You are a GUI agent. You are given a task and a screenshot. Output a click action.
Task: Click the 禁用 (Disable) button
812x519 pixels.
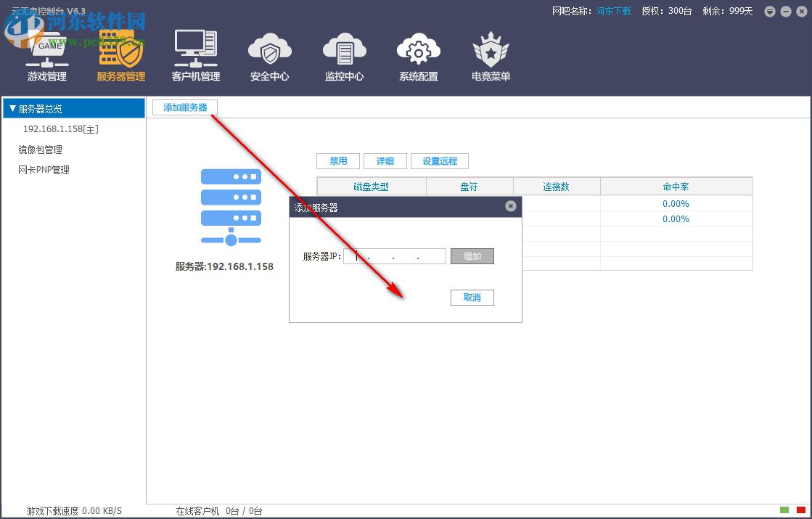click(338, 160)
